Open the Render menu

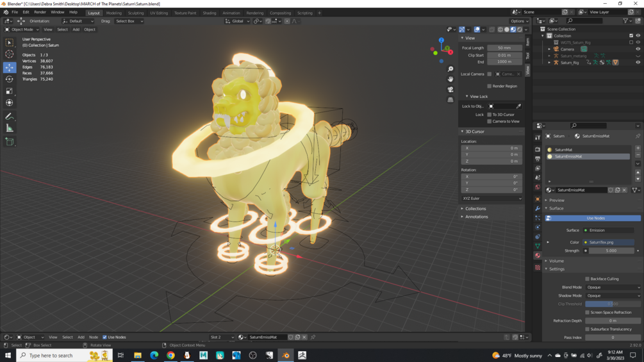40,12
